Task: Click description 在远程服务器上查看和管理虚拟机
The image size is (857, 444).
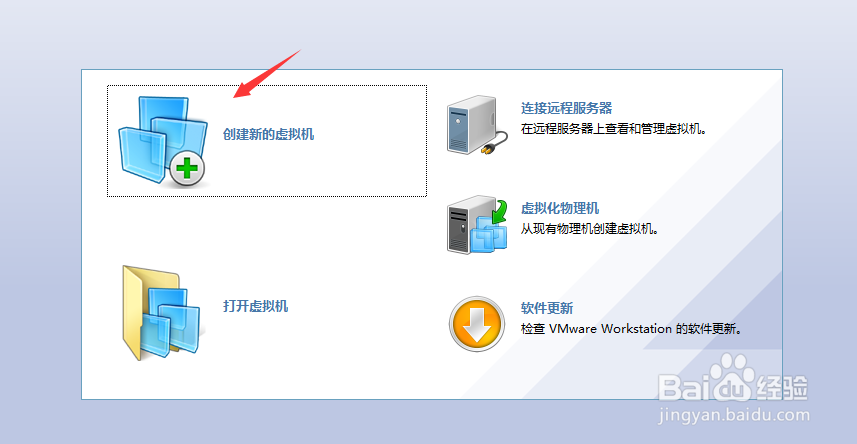Action: pyautogui.click(x=614, y=130)
